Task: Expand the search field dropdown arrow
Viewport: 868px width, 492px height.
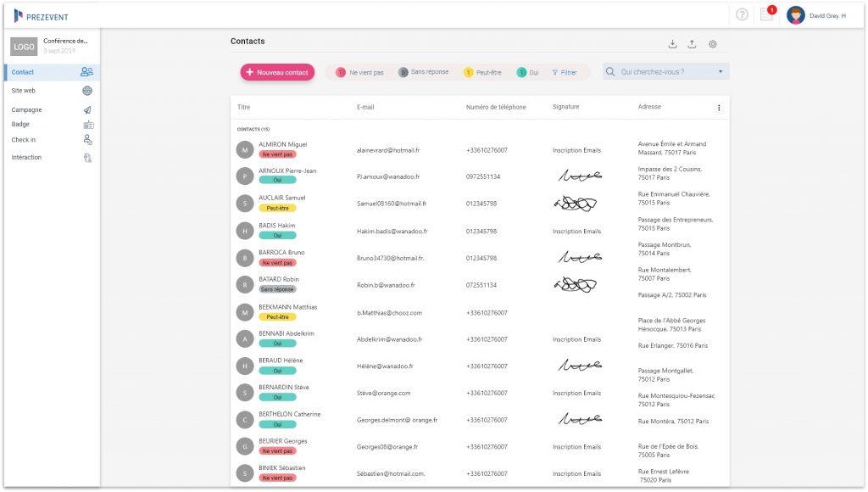Action: tap(721, 71)
